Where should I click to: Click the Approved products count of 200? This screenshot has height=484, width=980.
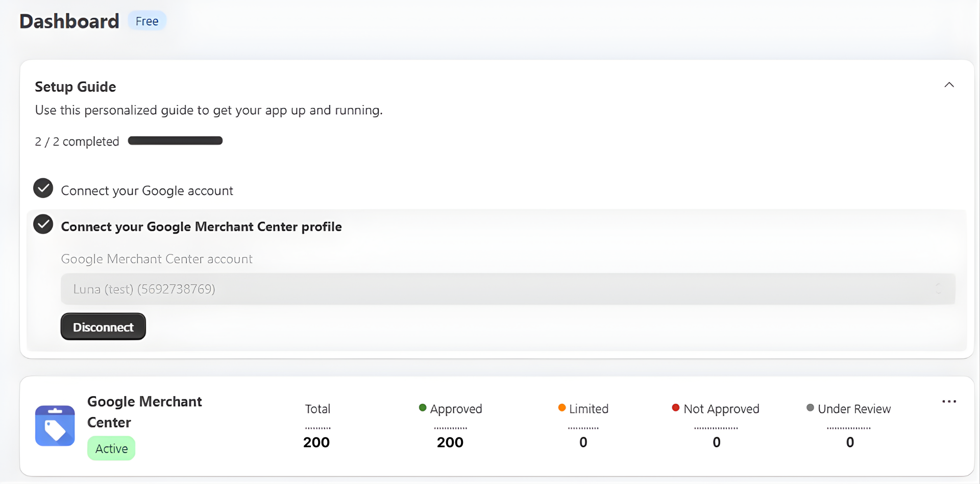(x=450, y=442)
